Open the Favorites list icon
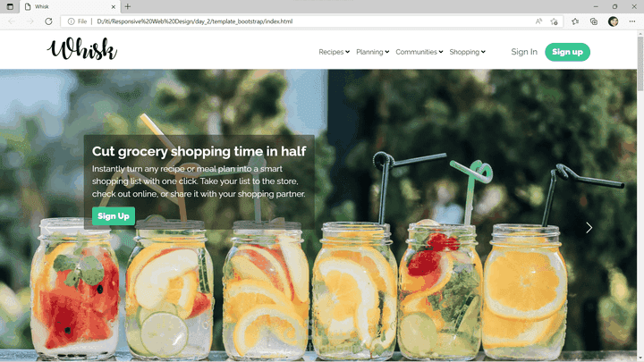This screenshot has height=362, width=644. point(575,21)
